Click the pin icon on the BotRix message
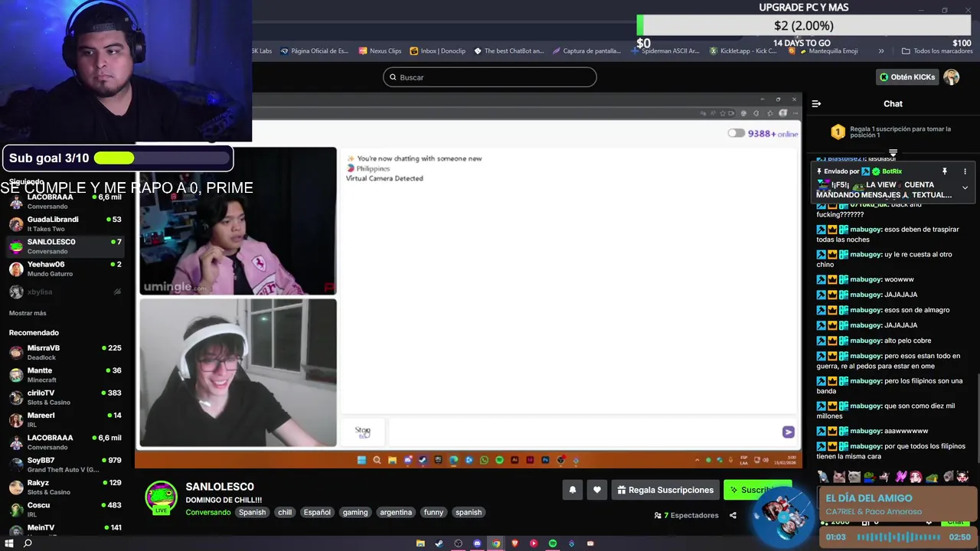Screen dimensions: 980x551 pyautogui.click(x=945, y=171)
